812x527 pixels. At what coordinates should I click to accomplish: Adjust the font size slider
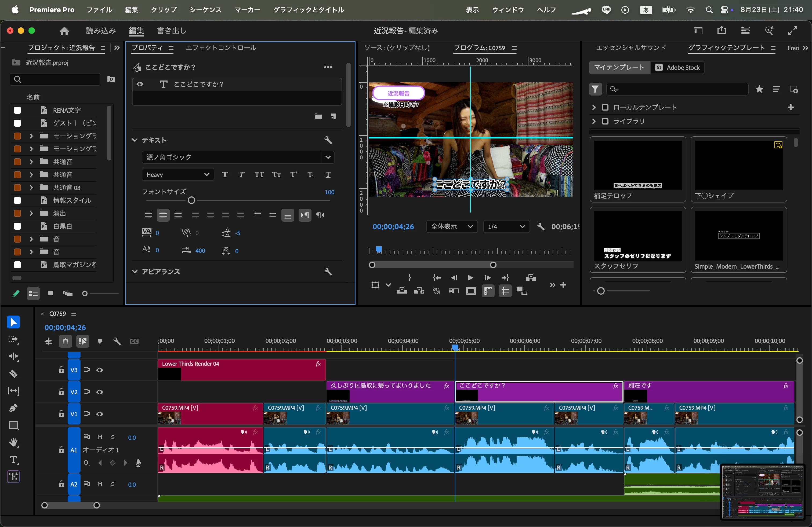pos(191,200)
